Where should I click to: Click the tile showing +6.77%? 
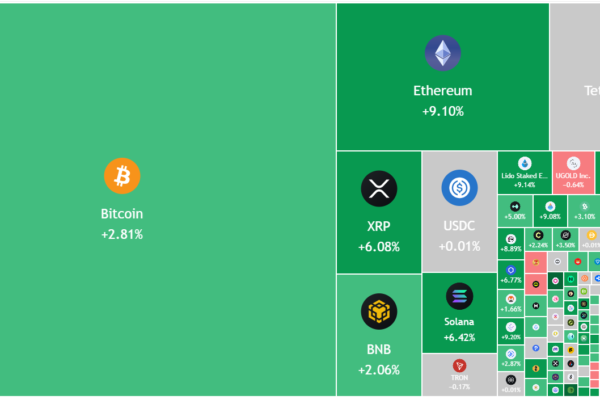510,276
